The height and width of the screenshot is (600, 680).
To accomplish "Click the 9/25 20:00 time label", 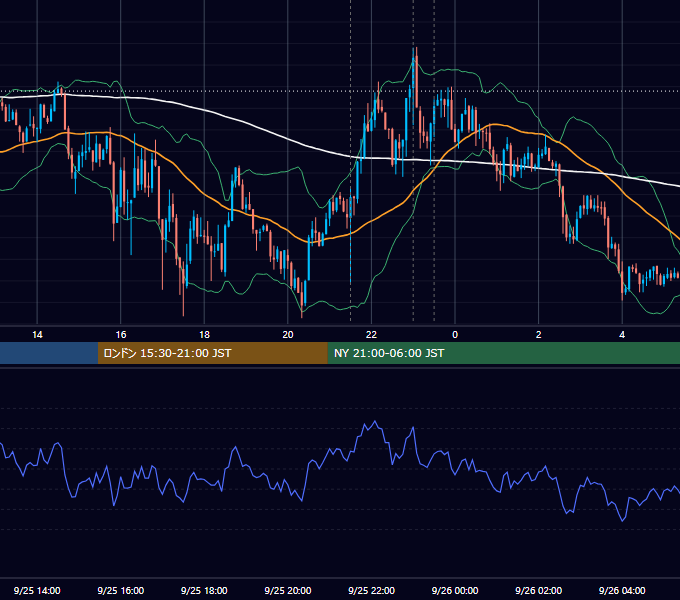I will pyautogui.click(x=288, y=590).
